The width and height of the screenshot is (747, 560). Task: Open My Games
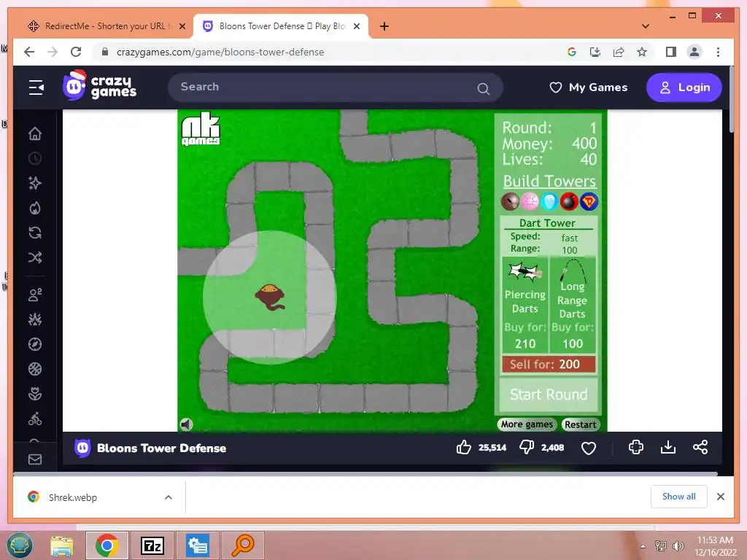[589, 87]
